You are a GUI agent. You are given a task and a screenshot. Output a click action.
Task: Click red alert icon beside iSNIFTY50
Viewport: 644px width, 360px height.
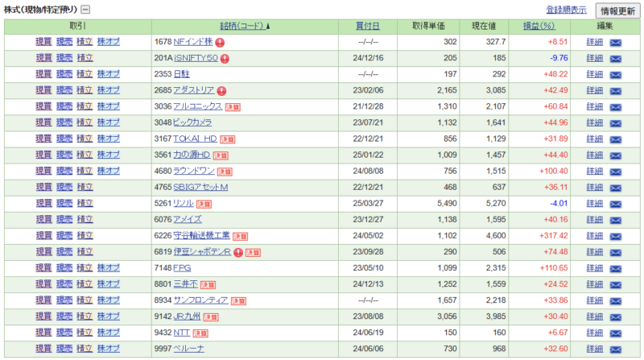point(225,59)
